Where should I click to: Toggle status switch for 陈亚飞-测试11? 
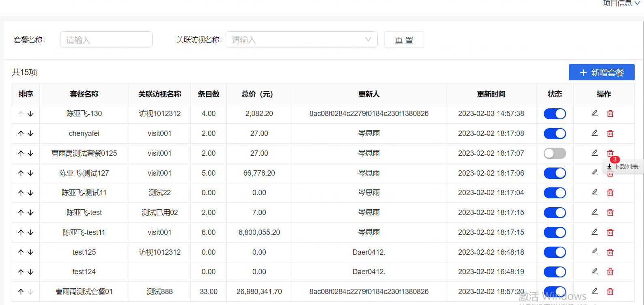pyautogui.click(x=555, y=193)
